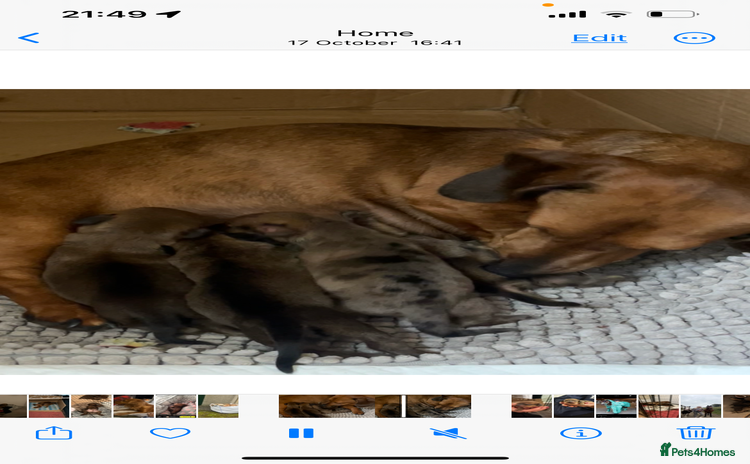This screenshot has width=750, height=464.
Task: Open thumbnail of brown puppy on rug
Action: 91,406
